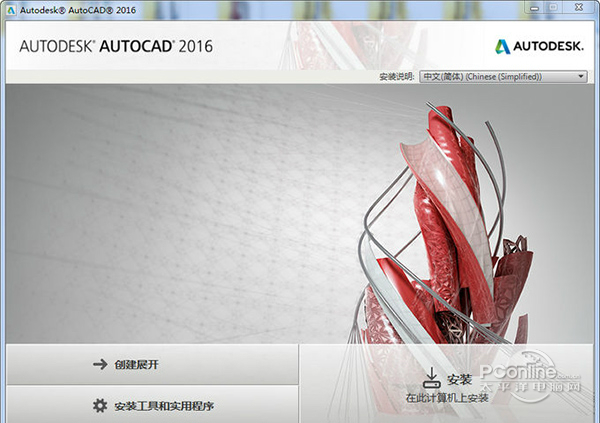Screen dimensions: 600x423
Task: Click the 在此计算机上安装 subtitle text
Action: 447,398
